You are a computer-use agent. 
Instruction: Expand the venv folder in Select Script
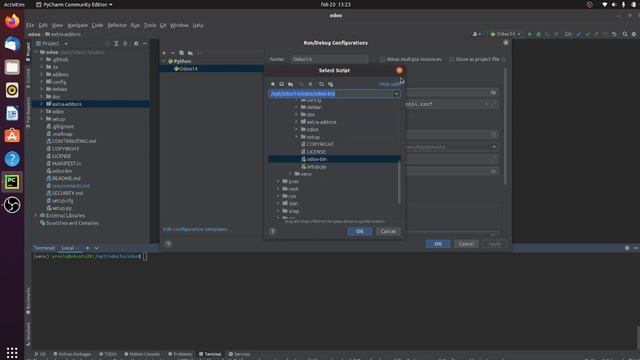[x=290, y=174]
